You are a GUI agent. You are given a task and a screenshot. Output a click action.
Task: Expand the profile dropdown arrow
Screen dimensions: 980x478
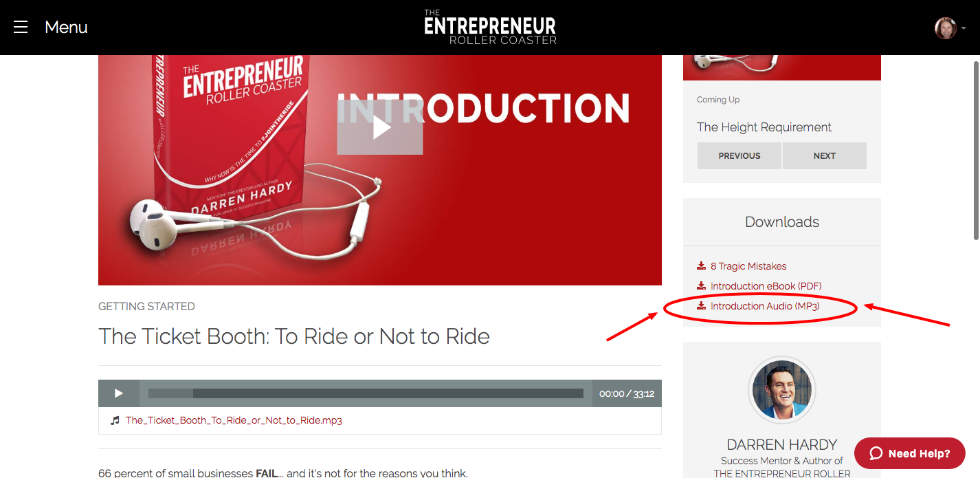tap(964, 28)
